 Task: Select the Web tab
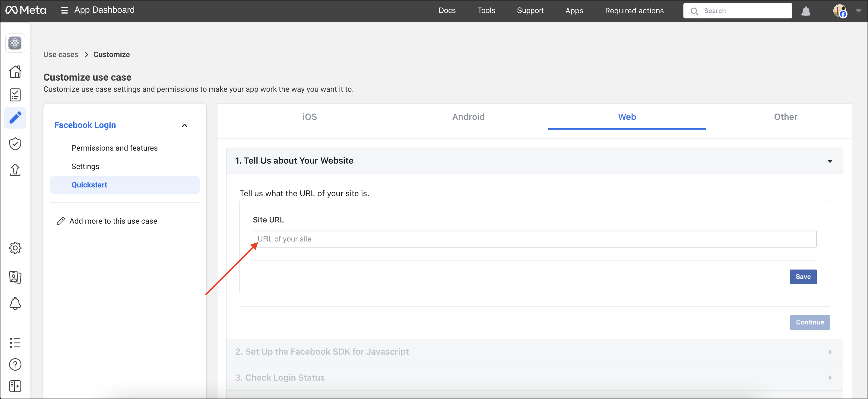[627, 117]
